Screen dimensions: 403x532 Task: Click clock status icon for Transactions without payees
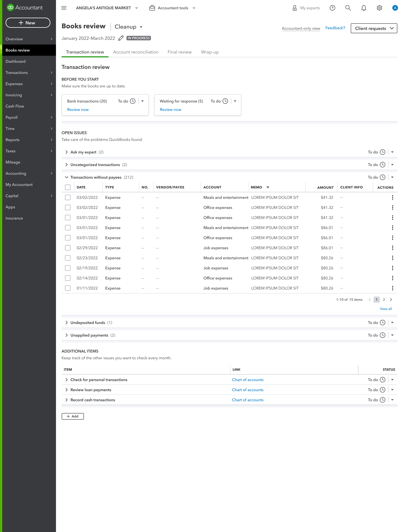click(383, 177)
